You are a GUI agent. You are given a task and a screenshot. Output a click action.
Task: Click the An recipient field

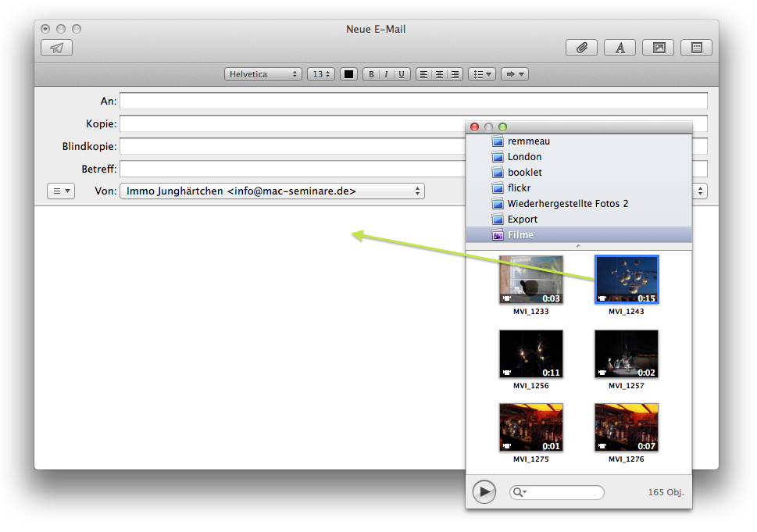(x=413, y=101)
